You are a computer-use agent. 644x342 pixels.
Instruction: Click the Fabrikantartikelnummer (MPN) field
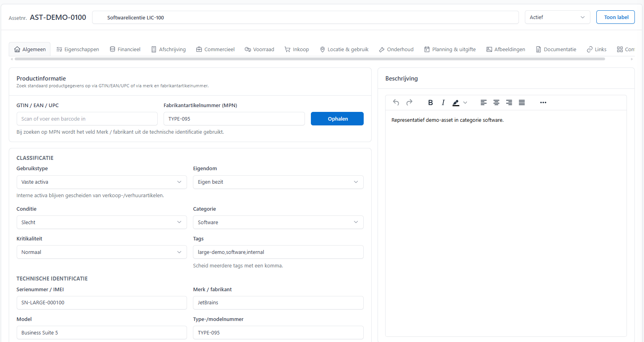(234, 119)
